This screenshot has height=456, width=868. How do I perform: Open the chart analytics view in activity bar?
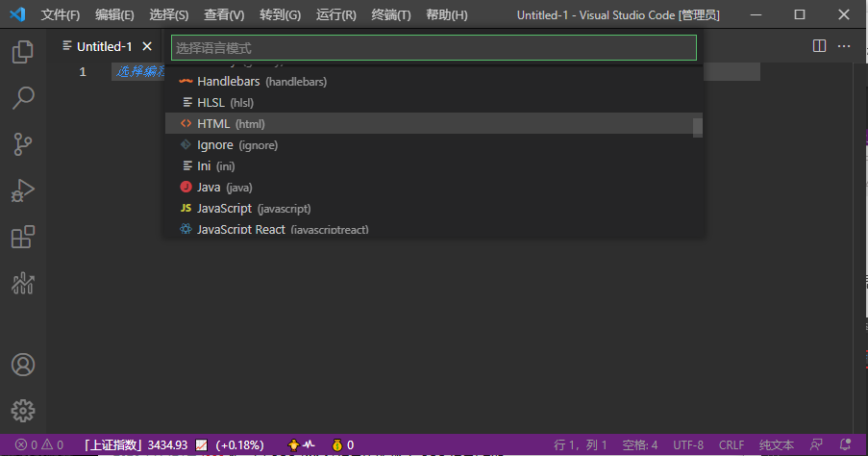[23, 283]
